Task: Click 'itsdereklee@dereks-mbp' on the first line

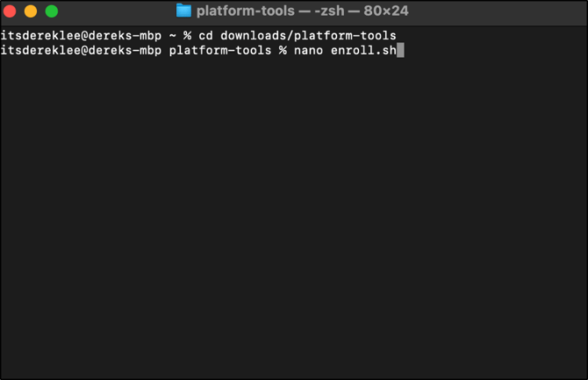Action: (x=81, y=36)
